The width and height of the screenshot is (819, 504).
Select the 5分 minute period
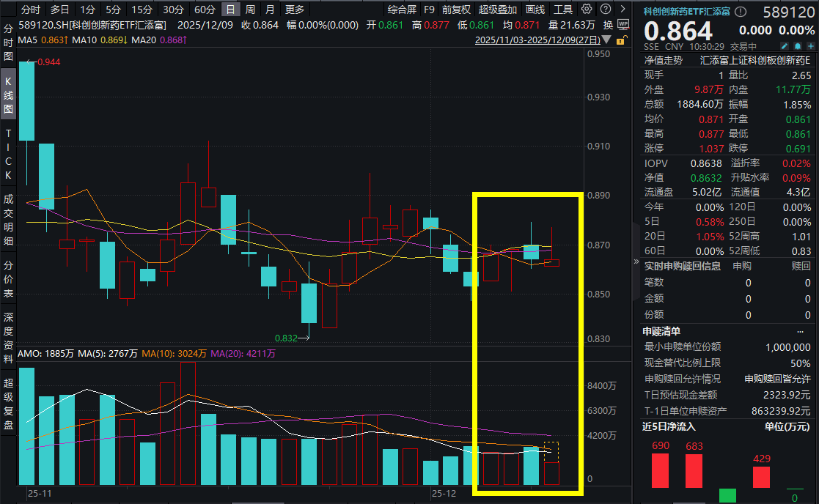[113, 10]
